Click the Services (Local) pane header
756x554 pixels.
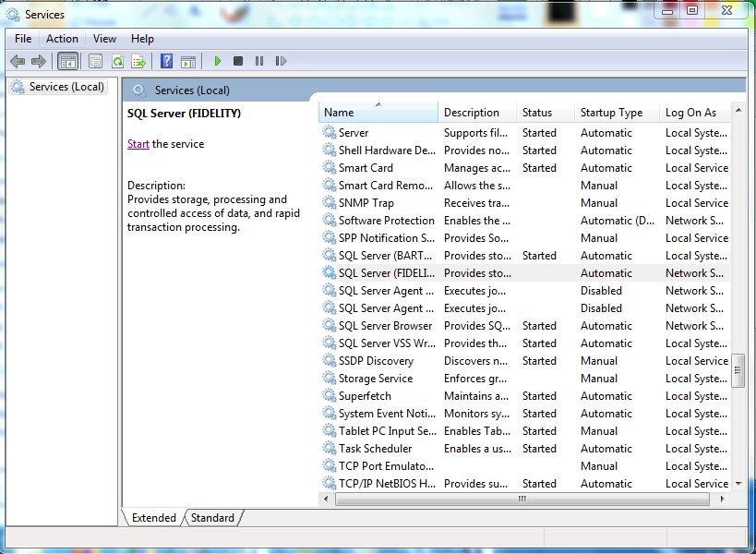(x=192, y=90)
